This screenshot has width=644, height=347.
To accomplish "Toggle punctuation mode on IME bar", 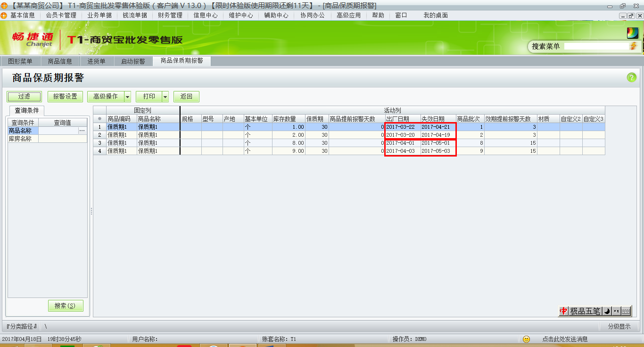I will (x=616, y=311).
